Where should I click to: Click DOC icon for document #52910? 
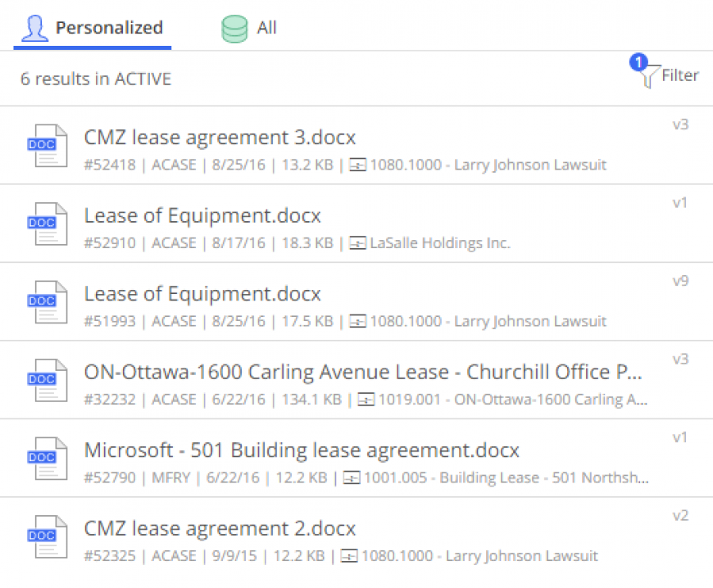(47, 224)
